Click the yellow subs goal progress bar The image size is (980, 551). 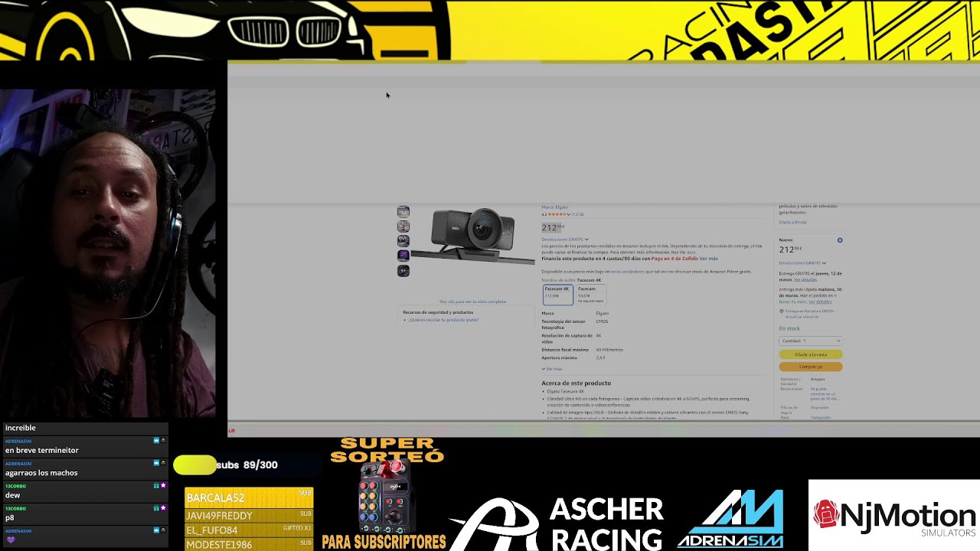194,465
